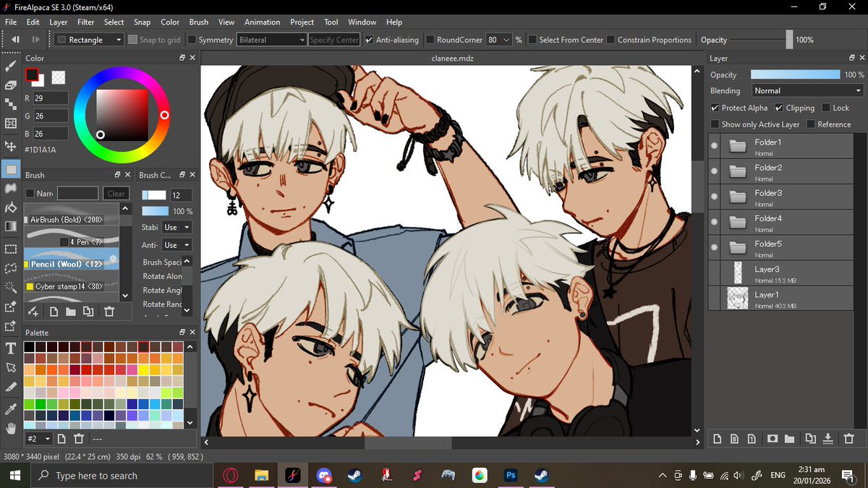The image size is (868, 488).
Task: Merge layer down using arrow icon
Action: [828, 438]
